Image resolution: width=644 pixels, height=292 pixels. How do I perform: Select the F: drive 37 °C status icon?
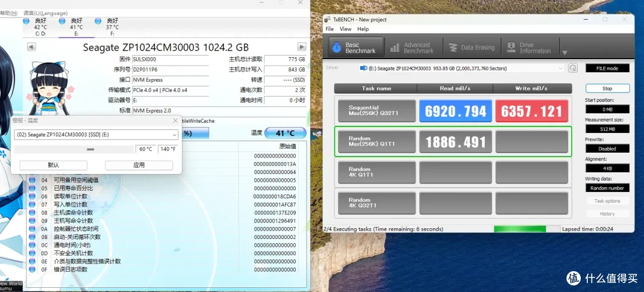(98, 20)
